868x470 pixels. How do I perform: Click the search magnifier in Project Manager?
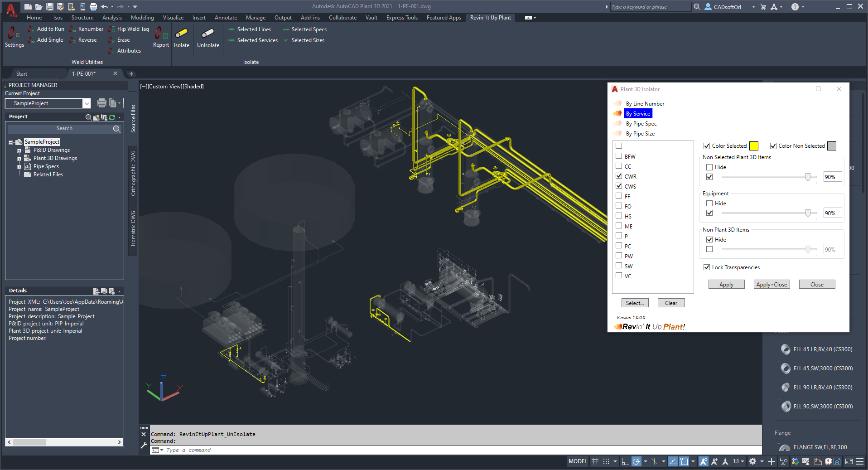[x=116, y=129]
